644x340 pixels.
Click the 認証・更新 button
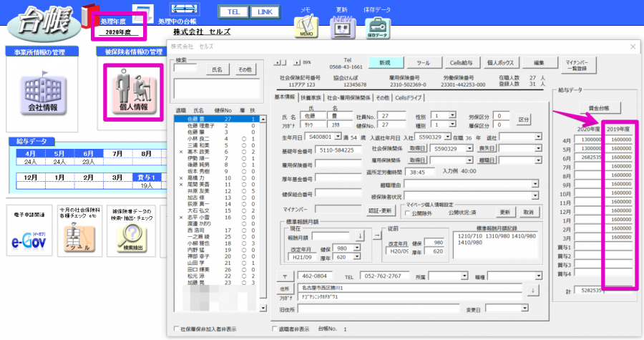380,210
